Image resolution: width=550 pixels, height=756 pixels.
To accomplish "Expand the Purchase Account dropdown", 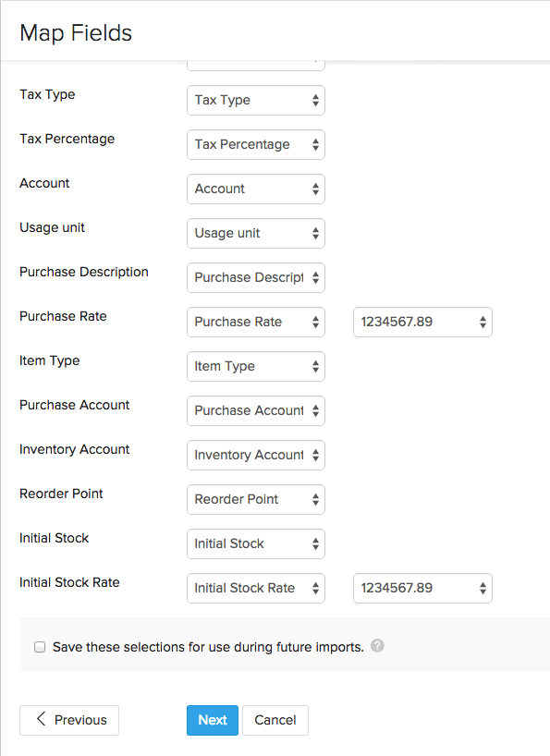I will pyautogui.click(x=256, y=410).
